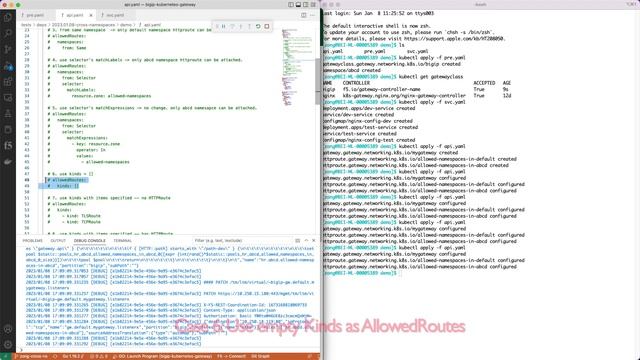Open the editor More Actions menu
Viewport: 640px width, 360px height.
pyautogui.click(x=312, y=15)
